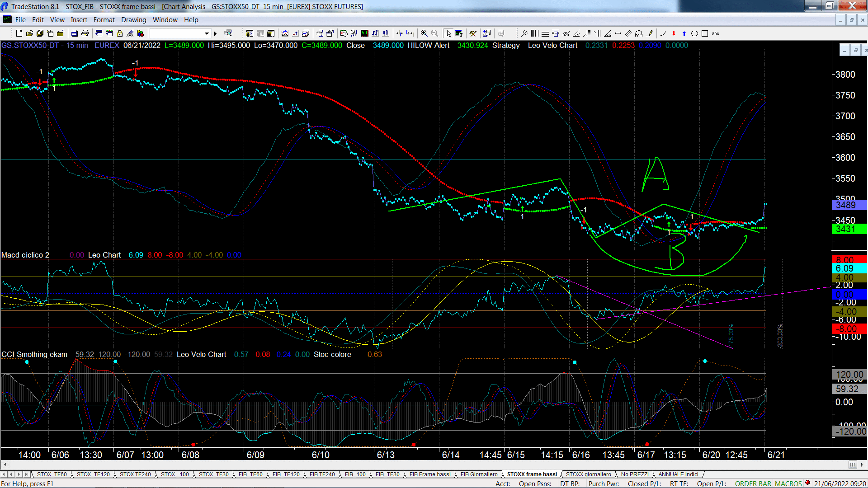
Task: Click the horizontal scrollbar right arrow
Action: pos(863,465)
